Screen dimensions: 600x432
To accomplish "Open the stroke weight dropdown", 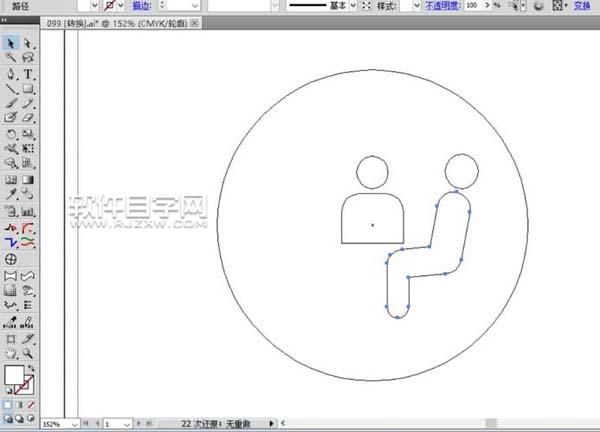I will [x=195, y=6].
